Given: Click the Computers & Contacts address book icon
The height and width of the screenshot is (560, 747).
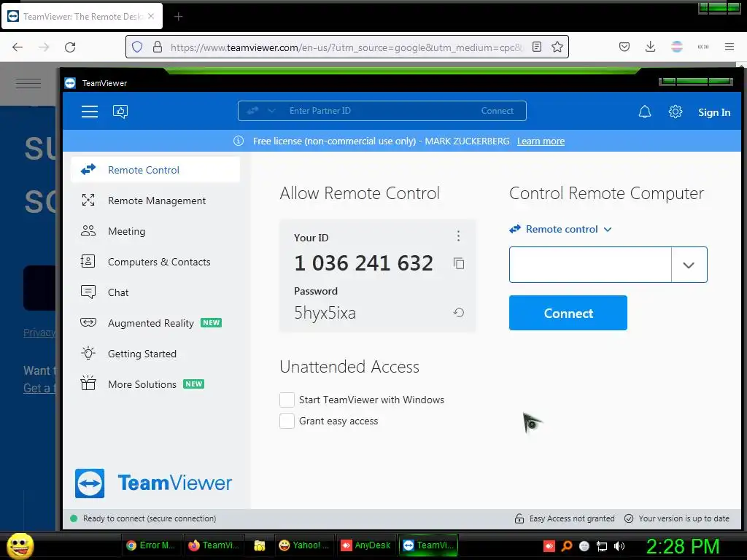Looking at the screenshot, I should 88,261.
